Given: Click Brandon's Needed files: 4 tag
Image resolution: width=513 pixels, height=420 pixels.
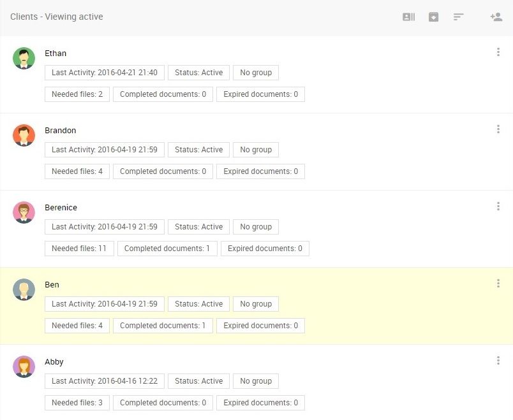Looking at the screenshot, I should coord(77,171).
